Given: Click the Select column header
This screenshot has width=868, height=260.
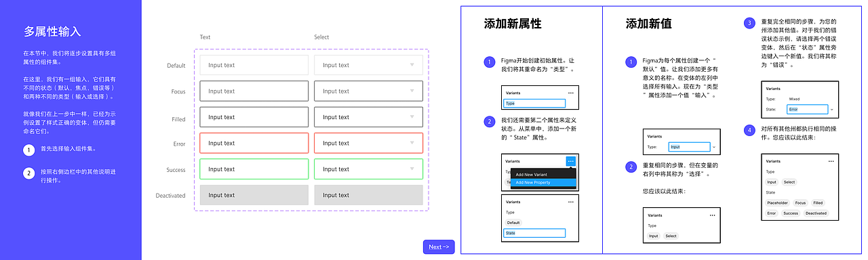Looking at the screenshot, I should coord(321,37).
